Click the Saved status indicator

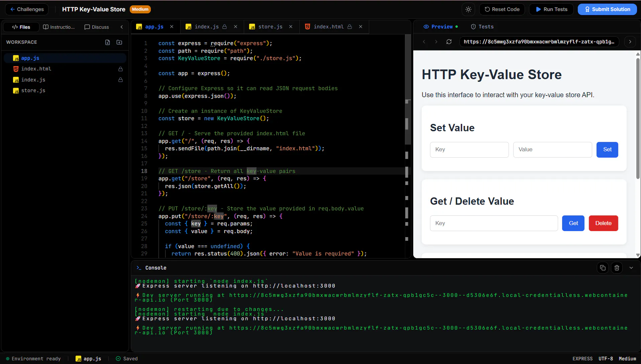127,359
